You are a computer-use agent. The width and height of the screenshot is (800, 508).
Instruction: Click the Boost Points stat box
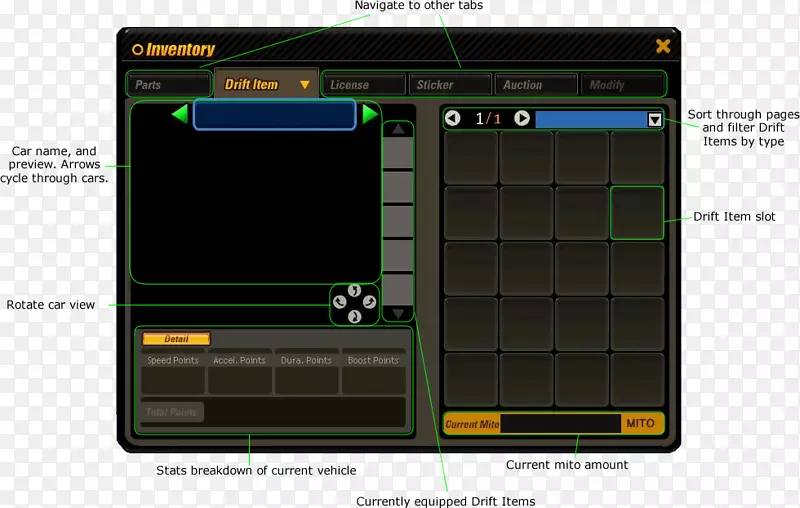pyautogui.click(x=373, y=380)
